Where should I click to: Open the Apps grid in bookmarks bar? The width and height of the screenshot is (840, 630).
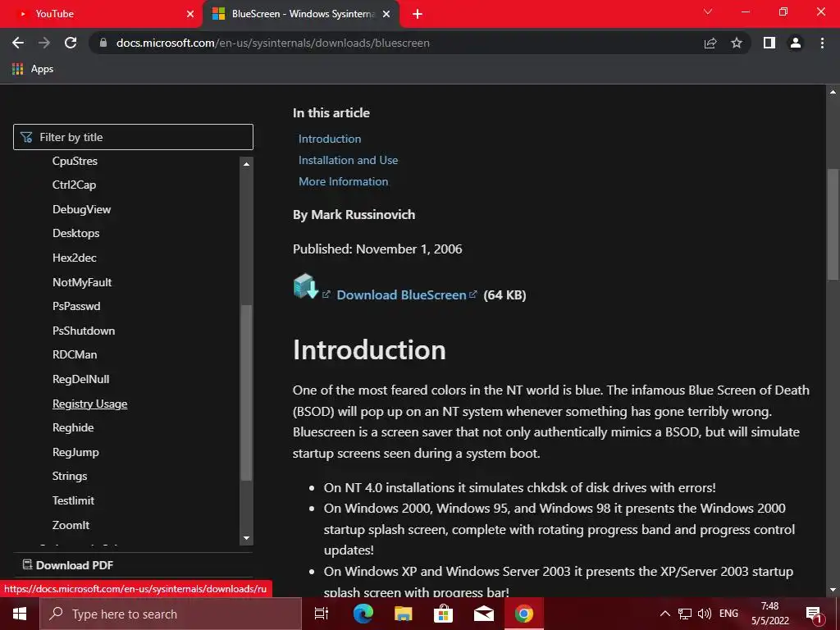(x=33, y=69)
